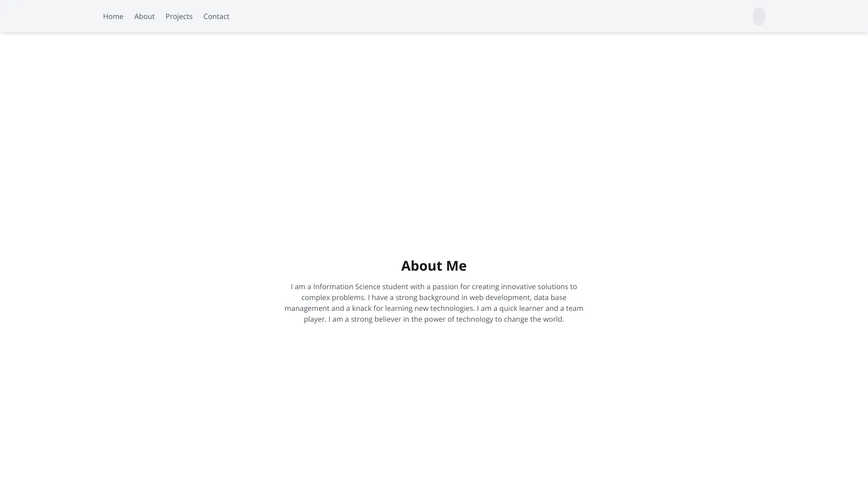
Task: Click the gray pill button in navbar
Action: 759,16
